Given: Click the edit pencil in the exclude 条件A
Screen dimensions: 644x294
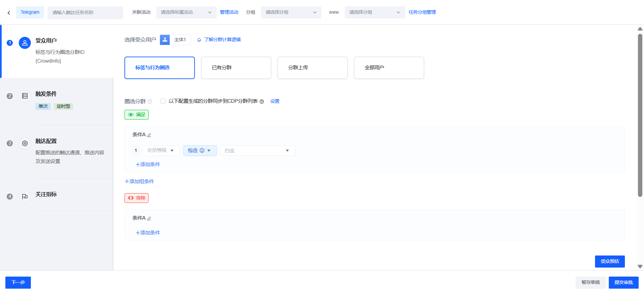Looking at the screenshot, I should (149, 218).
